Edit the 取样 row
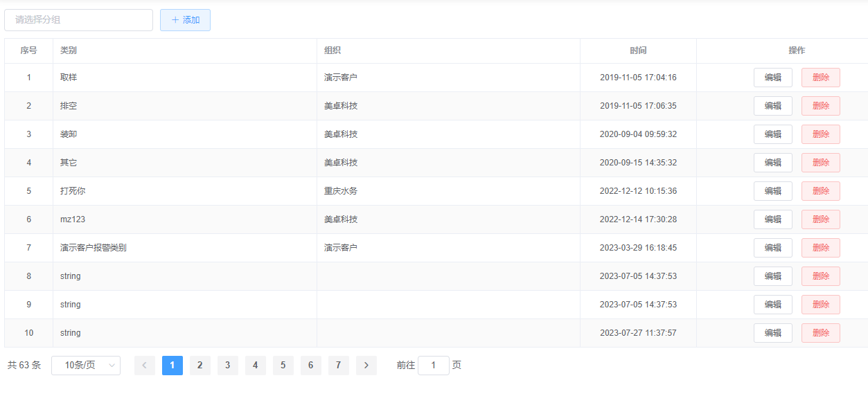 [772, 78]
